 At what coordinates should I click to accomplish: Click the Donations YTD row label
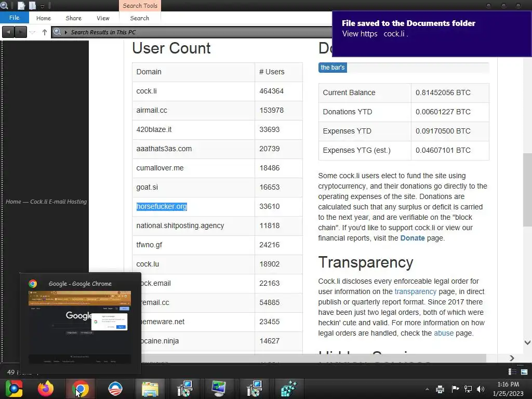348,112
